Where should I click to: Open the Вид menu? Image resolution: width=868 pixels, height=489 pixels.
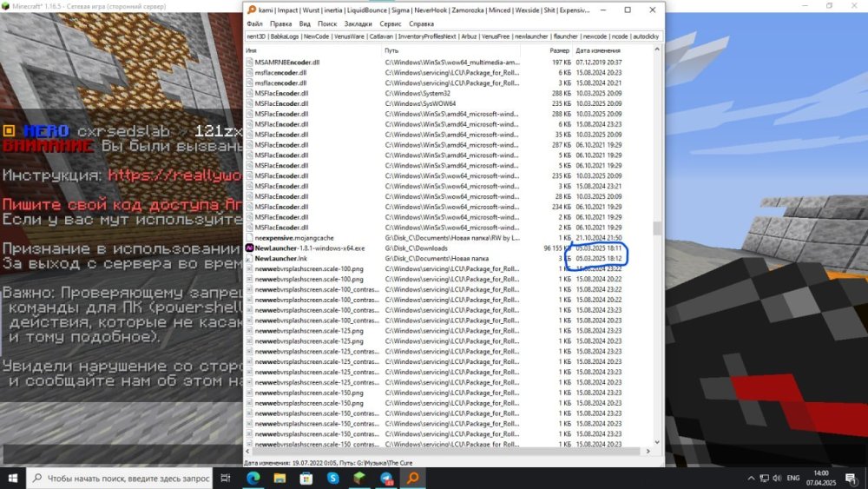305,23
